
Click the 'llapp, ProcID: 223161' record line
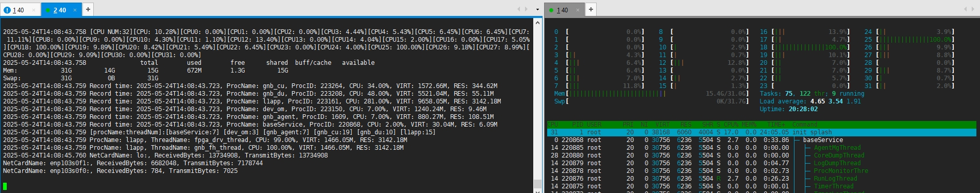tap(252, 101)
